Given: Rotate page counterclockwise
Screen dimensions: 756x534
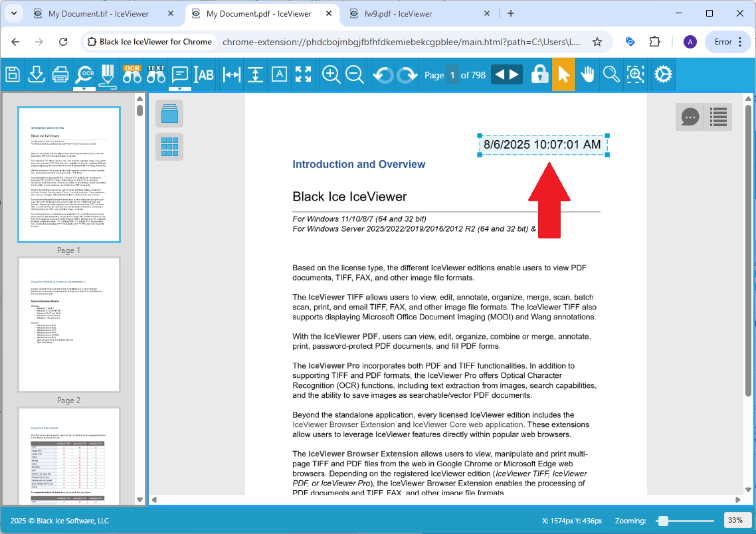Looking at the screenshot, I should [x=383, y=75].
